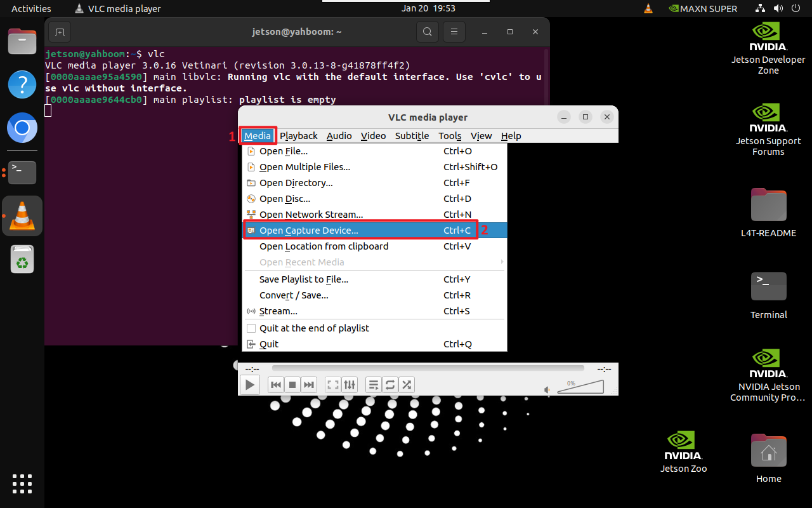Open the Terminal desktop shortcut
The image size is (812, 508).
(768, 295)
